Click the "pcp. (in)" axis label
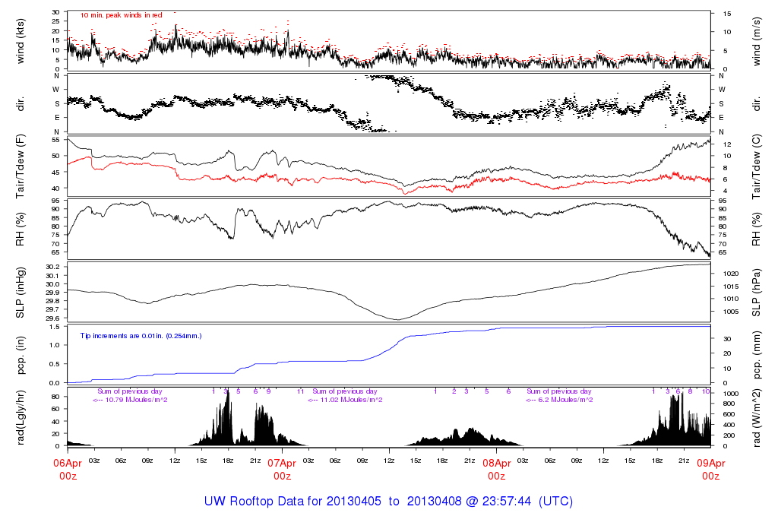This screenshot has height=532, width=778. pyautogui.click(x=21, y=356)
